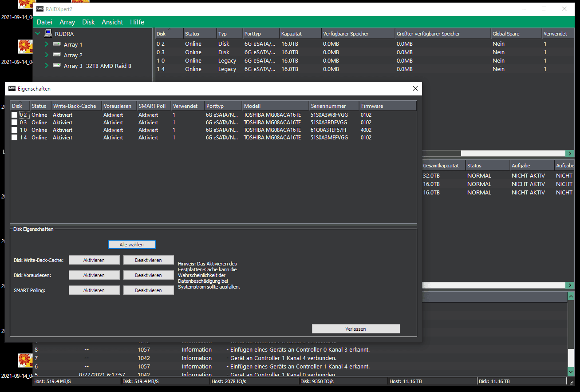Open the Array menu
Screen dimensions: 580x392
(67, 22)
